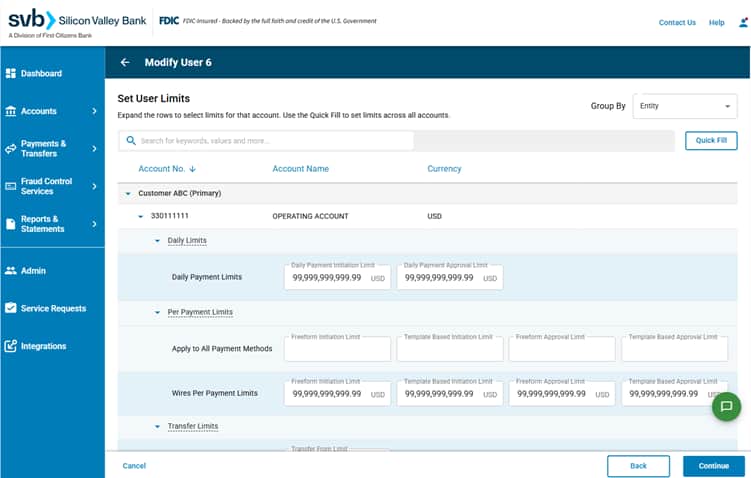This screenshot has height=478, width=751.
Task: Click the search magnifier icon
Action: pyautogui.click(x=131, y=140)
